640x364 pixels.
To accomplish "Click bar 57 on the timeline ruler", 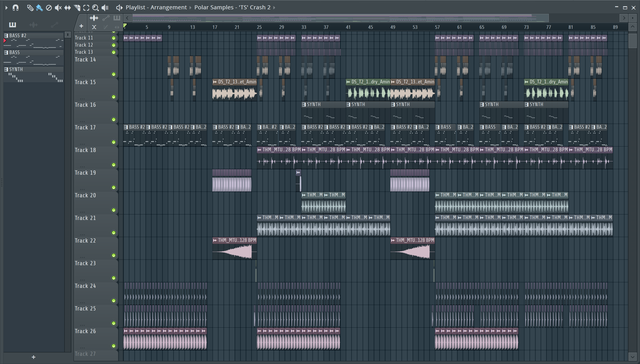I will click(437, 27).
